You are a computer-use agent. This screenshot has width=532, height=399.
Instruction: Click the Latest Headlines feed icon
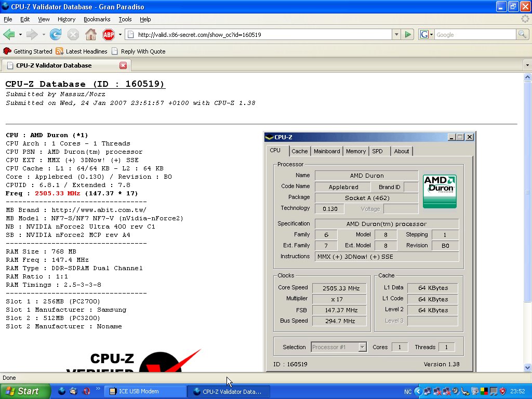59,51
